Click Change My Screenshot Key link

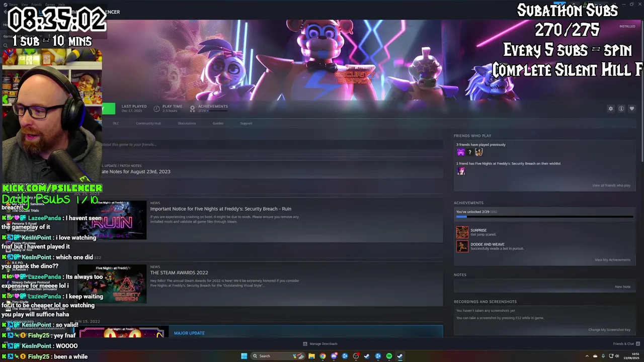pyautogui.click(x=609, y=330)
